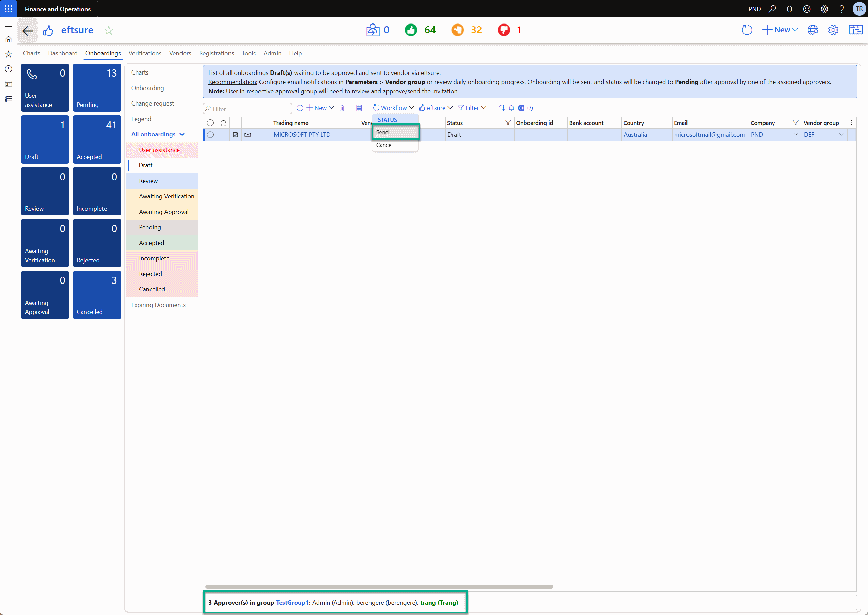
Task: Open notifications bell in top bar
Action: pyautogui.click(x=789, y=9)
